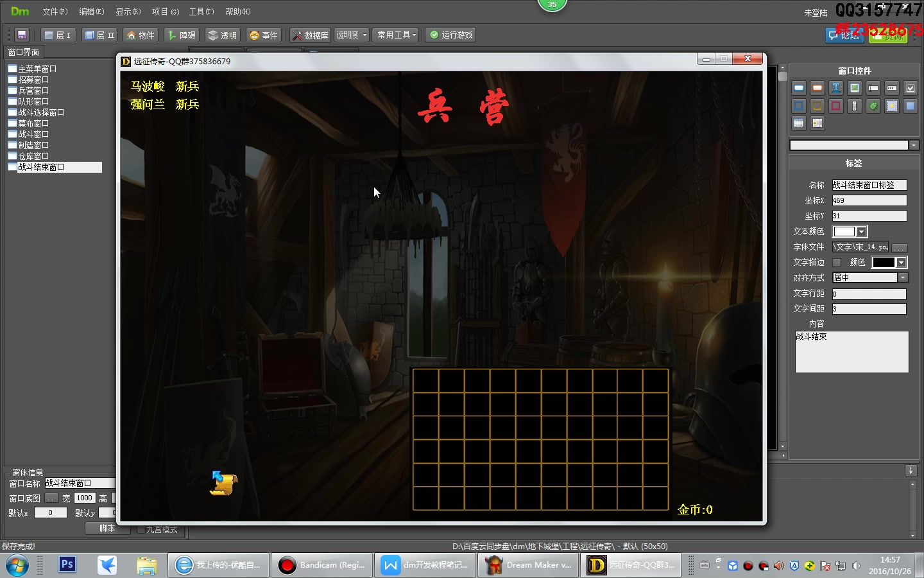Open the 数据库 database
Image resolution: width=924 pixels, height=578 pixels.
pyautogui.click(x=310, y=35)
